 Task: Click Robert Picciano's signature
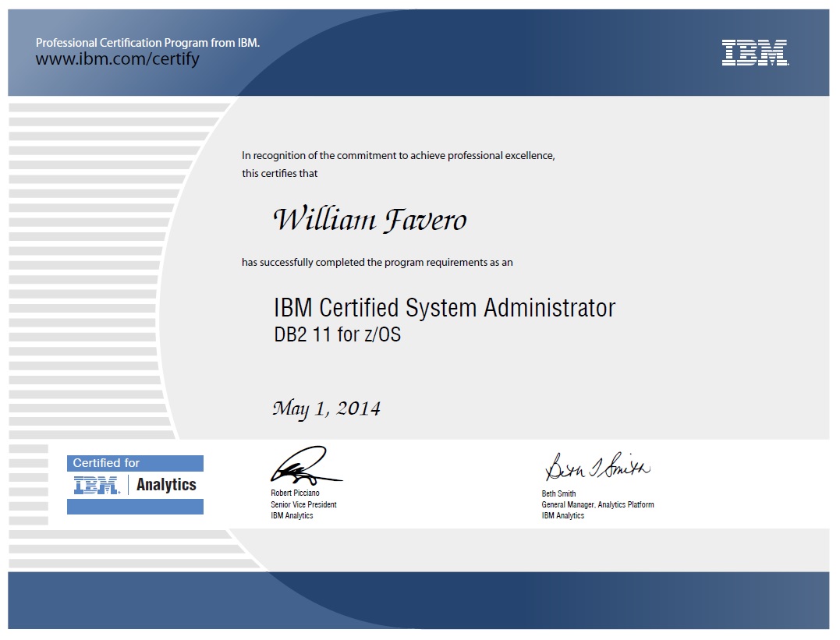point(306,465)
